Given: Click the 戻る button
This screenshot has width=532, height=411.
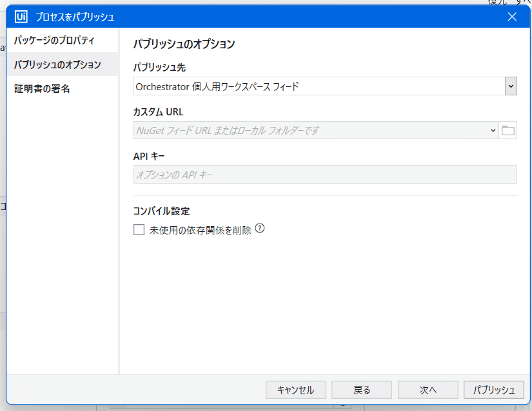Looking at the screenshot, I should pos(362,390).
